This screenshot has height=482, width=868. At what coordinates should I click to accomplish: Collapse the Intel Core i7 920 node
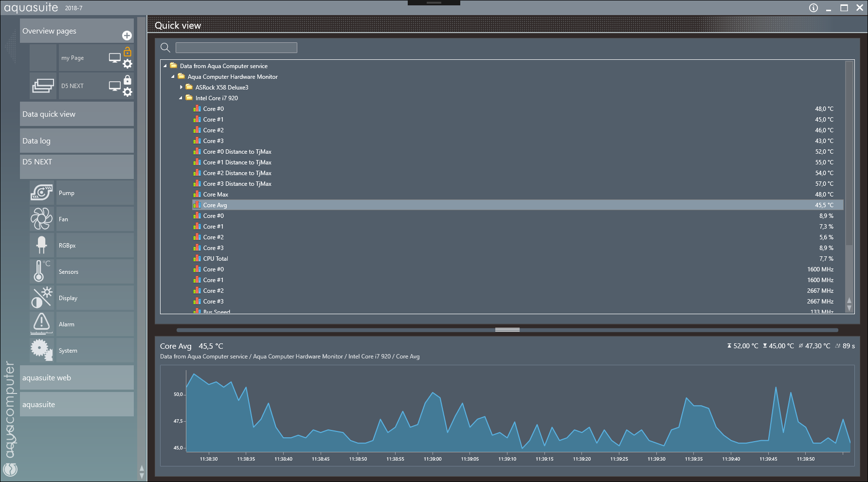(x=181, y=98)
